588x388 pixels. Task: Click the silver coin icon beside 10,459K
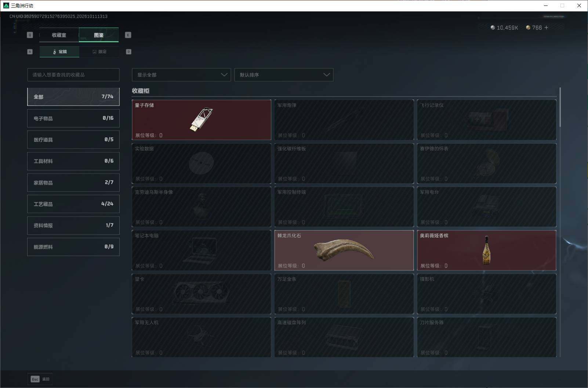(x=493, y=28)
